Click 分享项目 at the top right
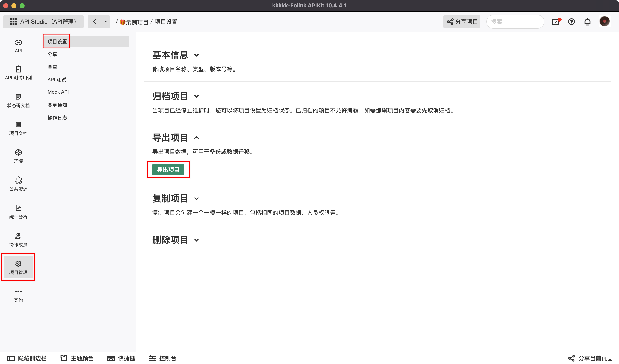Screen dimensions: 619x364 coord(462,22)
